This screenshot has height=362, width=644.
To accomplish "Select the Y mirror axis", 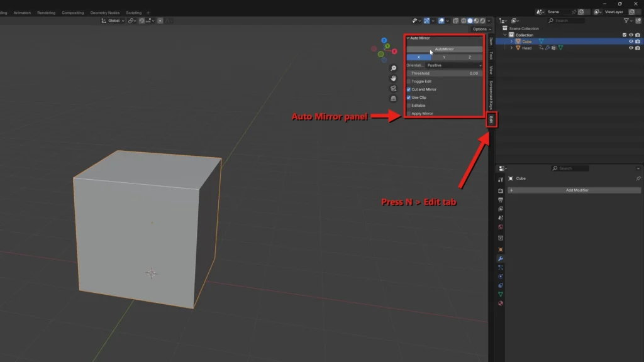I will 444,57.
